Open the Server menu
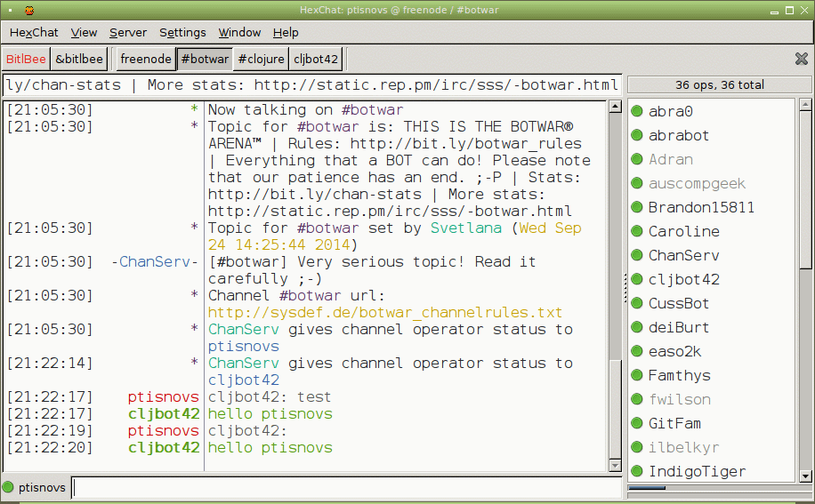The image size is (815, 504). pos(128,32)
